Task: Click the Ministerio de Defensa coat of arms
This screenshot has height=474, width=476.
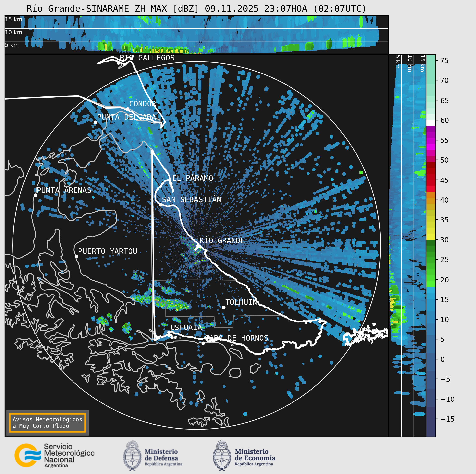Action: point(132,456)
